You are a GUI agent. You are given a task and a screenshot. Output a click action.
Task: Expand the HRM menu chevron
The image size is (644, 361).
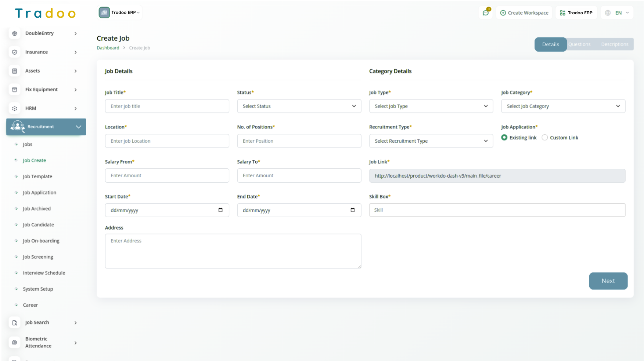coord(76,108)
